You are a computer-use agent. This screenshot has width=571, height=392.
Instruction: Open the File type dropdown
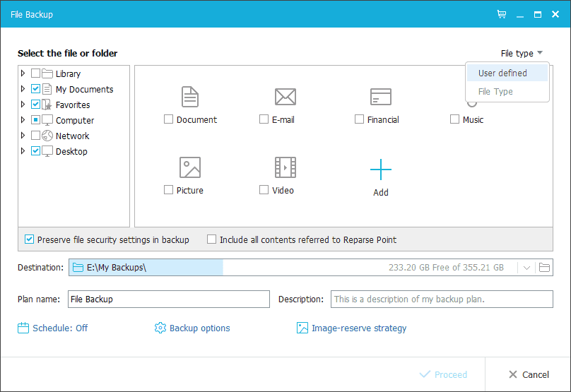tap(522, 53)
